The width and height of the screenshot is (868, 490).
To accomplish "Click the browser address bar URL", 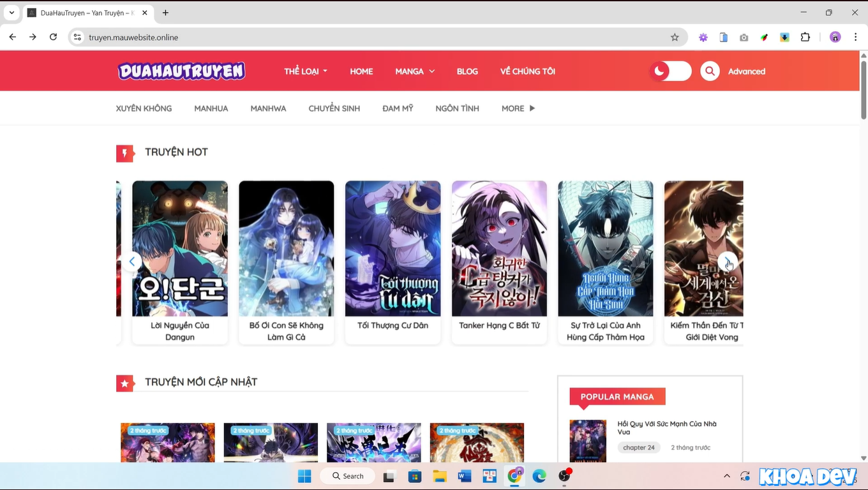I will click(x=133, y=38).
